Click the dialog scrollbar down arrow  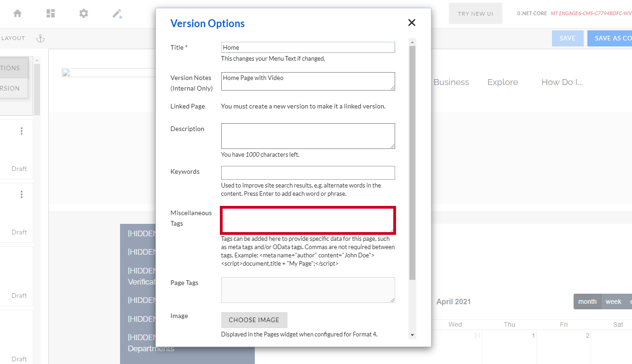pos(413,335)
